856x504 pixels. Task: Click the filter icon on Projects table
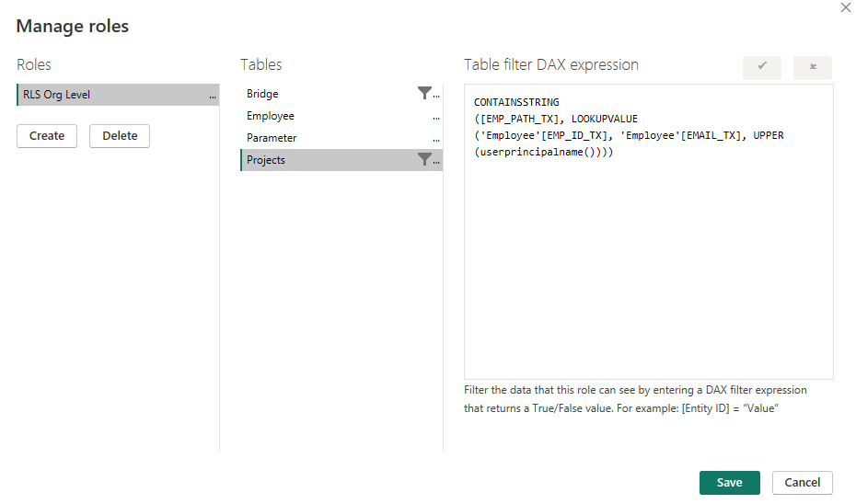(423, 160)
